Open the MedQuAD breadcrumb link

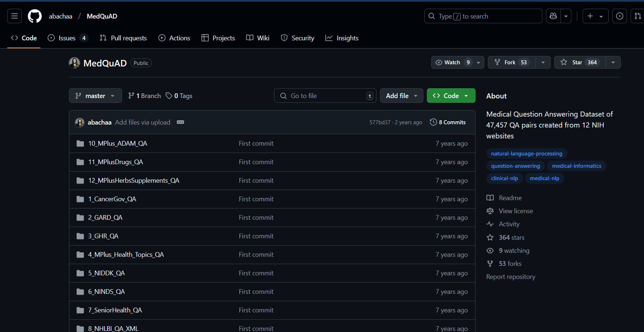(102, 16)
